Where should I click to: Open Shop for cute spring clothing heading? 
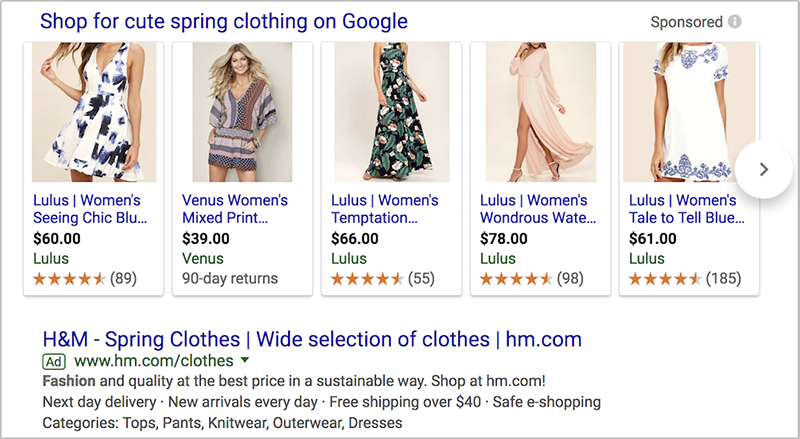pyautogui.click(x=224, y=21)
